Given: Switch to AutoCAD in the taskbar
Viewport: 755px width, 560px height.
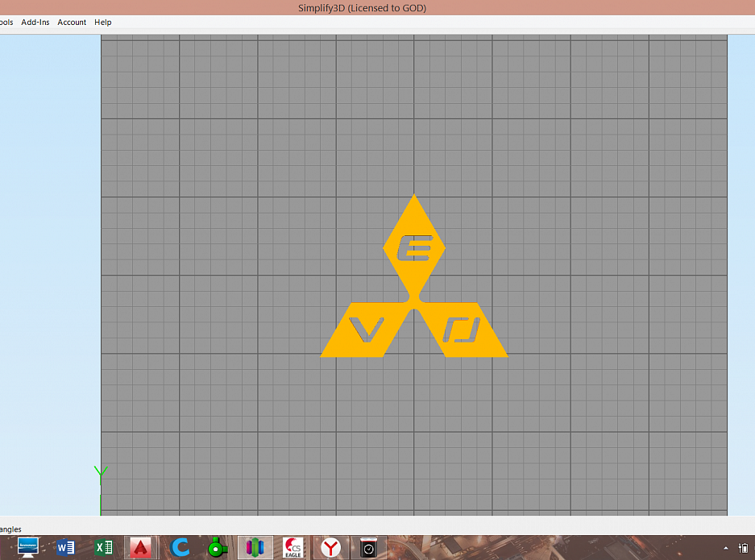Looking at the screenshot, I should click(140, 547).
